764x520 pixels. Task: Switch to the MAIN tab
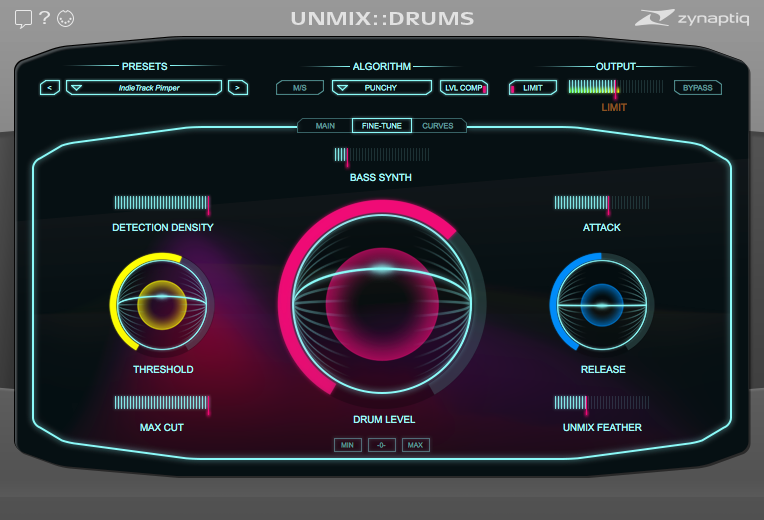click(325, 126)
